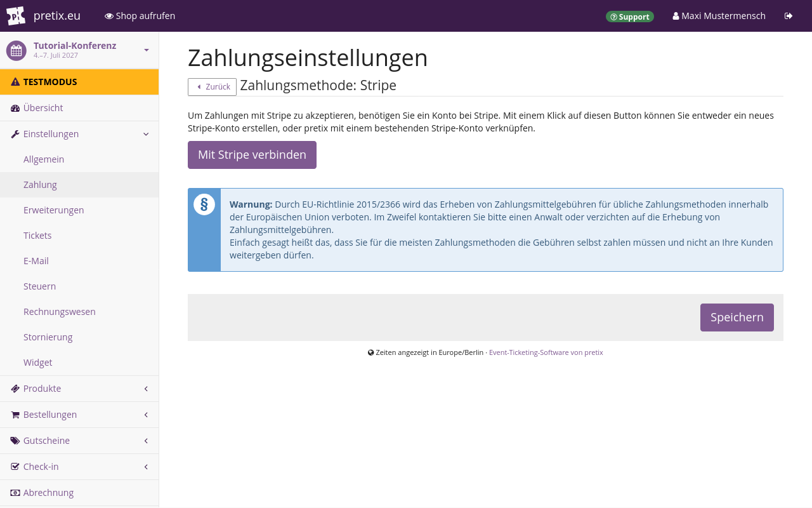Click the pretix.eu brand name
The image size is (812, 508).
pos(57,16)
